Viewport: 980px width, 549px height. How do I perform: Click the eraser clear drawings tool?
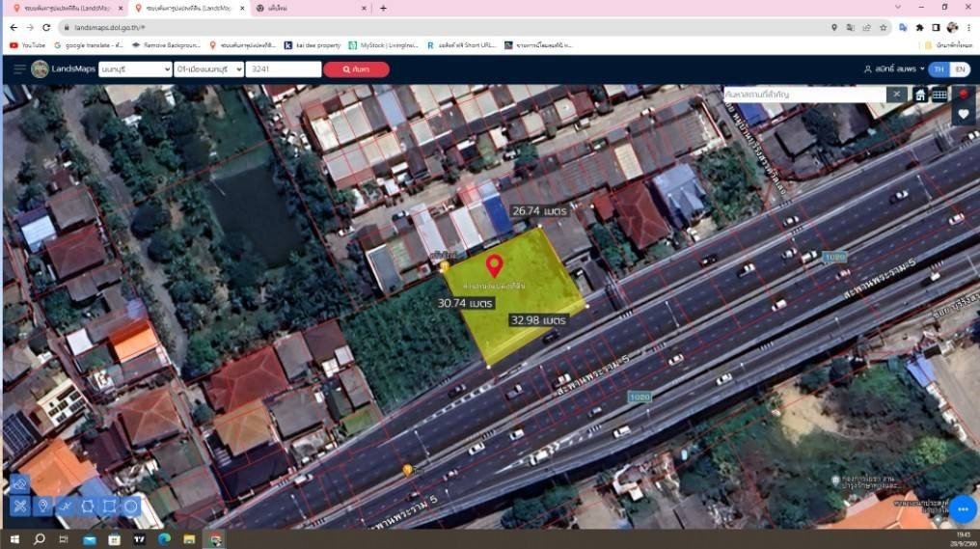pos(20,483)
